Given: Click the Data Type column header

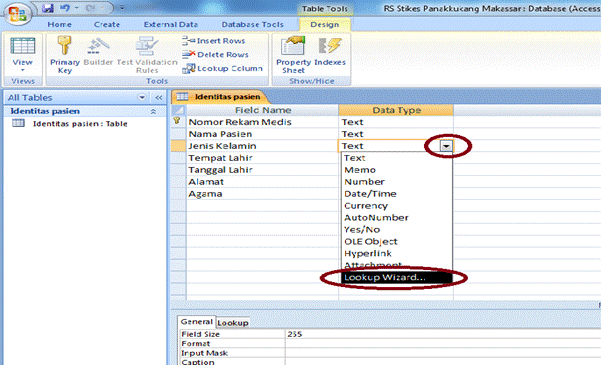Looking at the screenshot, I should coord(396,110).
